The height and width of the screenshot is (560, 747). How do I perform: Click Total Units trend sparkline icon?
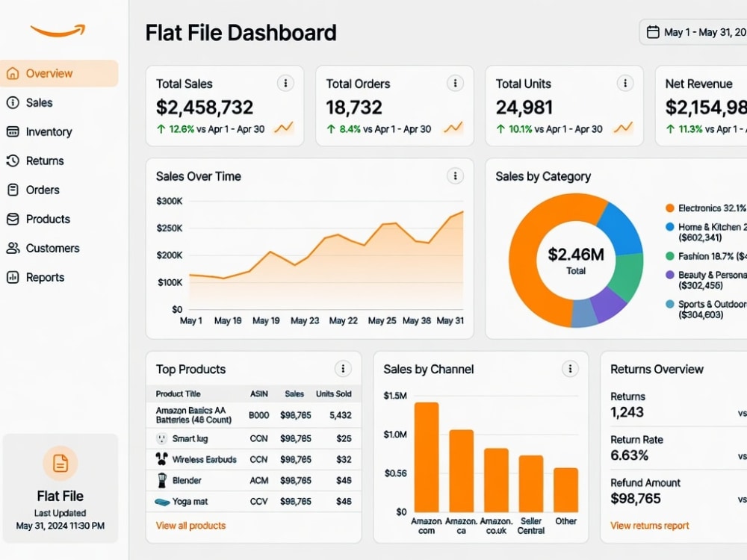tap(624, 128)
